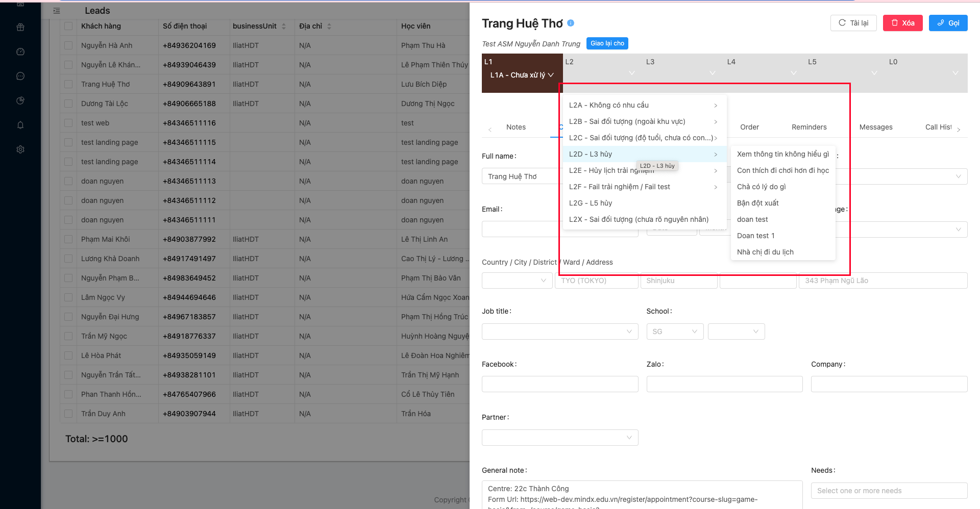Viewport: 980px width, 509px height.
Task: Sort by Địa chỉ column arrows
Action: pyautogui.click(x=329, y=26)
